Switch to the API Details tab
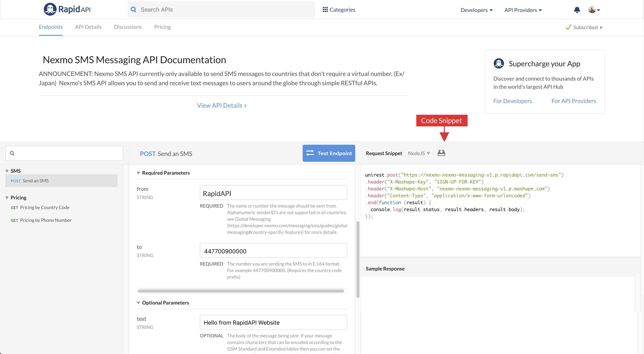Viewport: 644px width, 354px height. (88, 27)
